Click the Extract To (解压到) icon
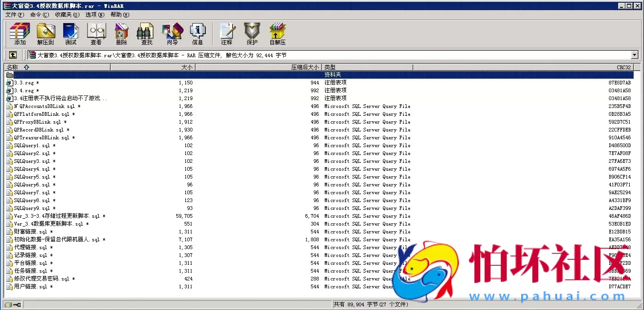This screenshot has height=310, width=644. coord(46,34)
